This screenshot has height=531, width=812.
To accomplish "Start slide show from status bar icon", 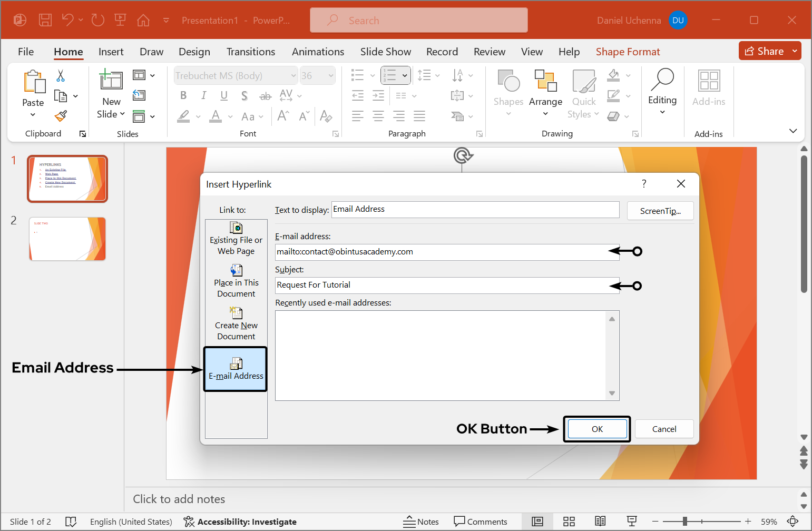I will point(632,522).
